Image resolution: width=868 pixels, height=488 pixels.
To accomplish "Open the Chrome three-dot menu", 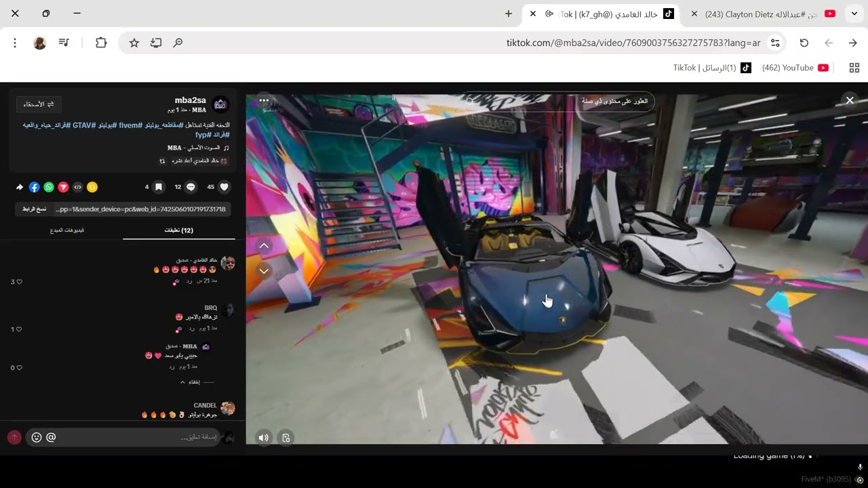I will coord(15,43).
